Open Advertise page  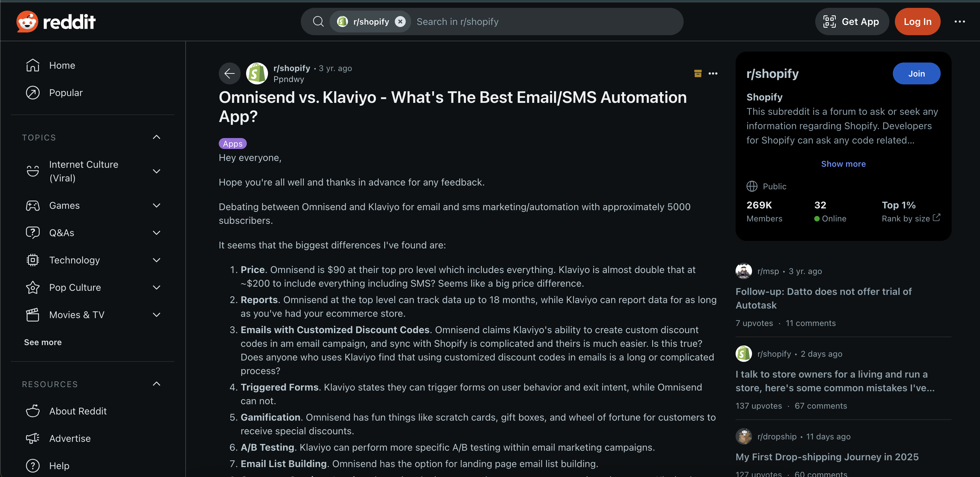pos(92,439)
